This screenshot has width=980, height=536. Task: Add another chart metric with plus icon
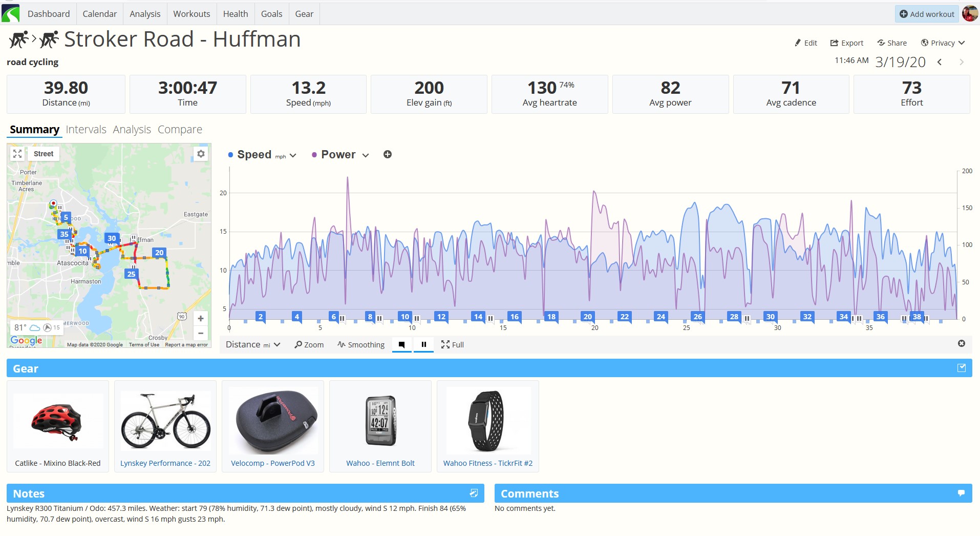tap(388, 154)
